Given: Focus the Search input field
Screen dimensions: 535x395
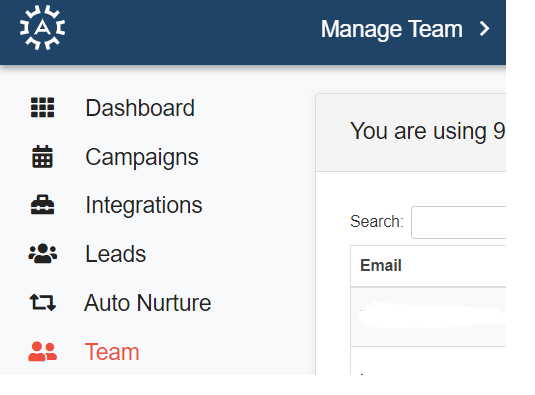Looking at the screenshot, I should pos(459,222).
